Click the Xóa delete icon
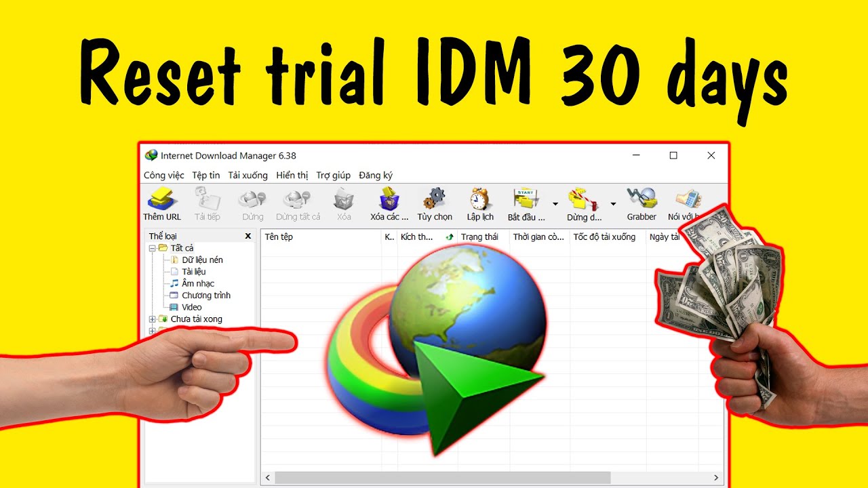 point(344,200)
